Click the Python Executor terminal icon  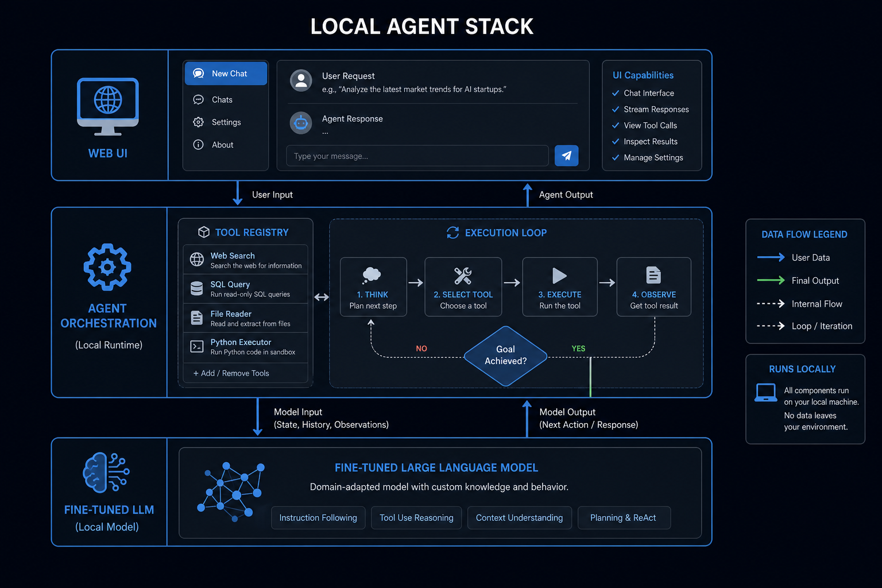pos(197,346)
